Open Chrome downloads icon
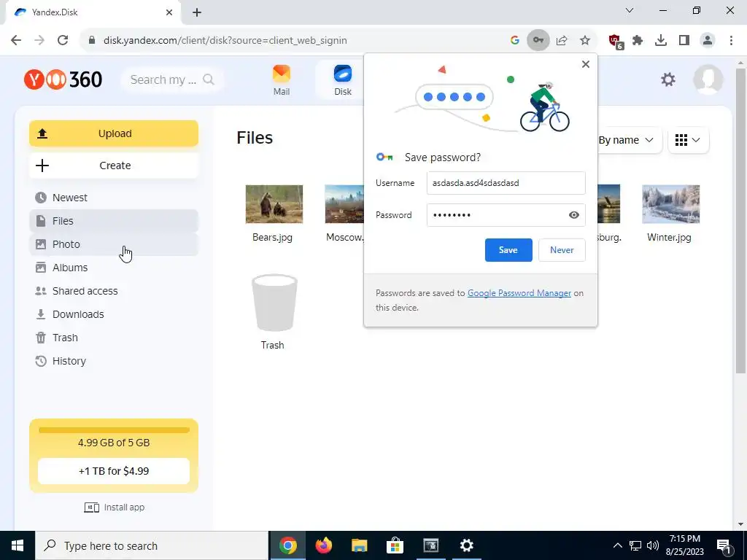 pyautogui.click(x=661, y=41)
